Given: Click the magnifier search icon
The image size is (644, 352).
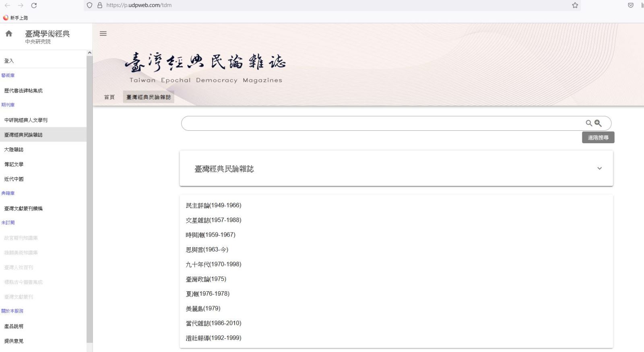Looking at the screenshot, I should (x=589, y=123).
